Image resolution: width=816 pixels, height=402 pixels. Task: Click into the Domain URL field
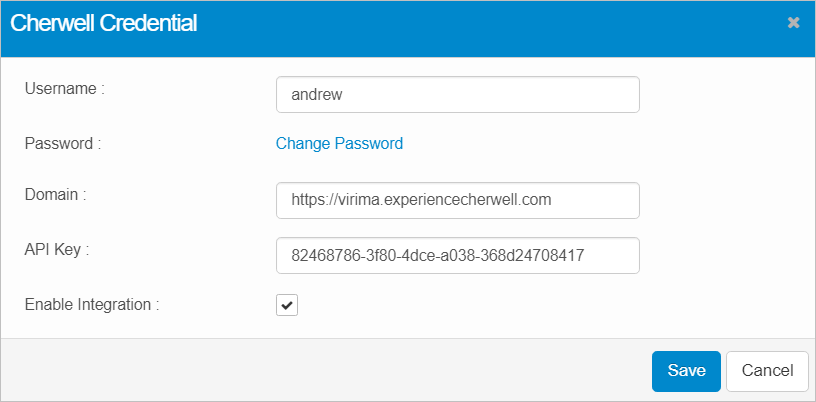coord(457,200)
